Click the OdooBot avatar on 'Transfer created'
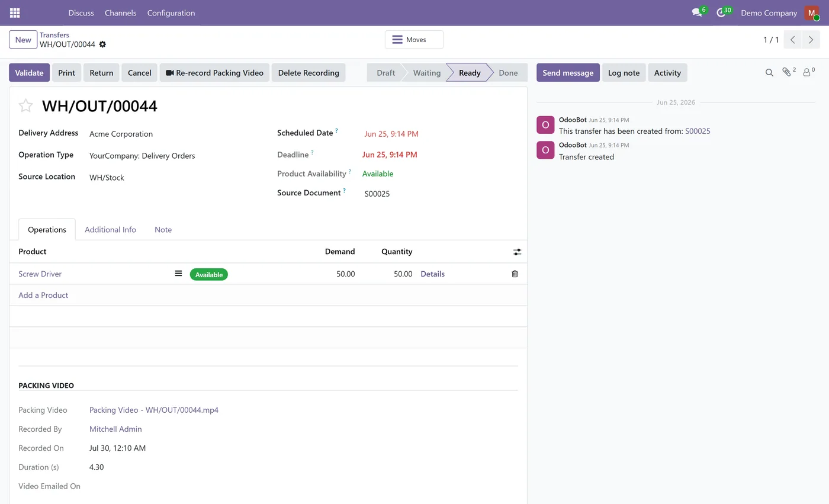 pos(545,150)
